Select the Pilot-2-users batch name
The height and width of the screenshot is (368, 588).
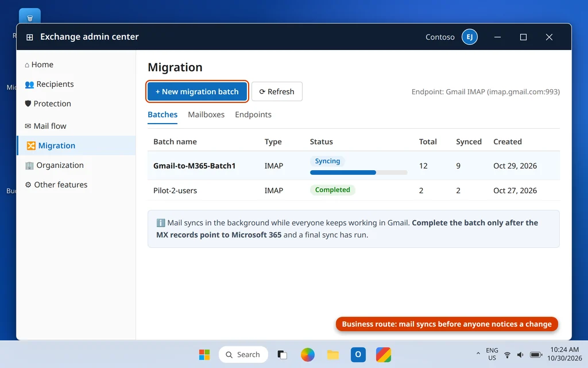[175, 191]
